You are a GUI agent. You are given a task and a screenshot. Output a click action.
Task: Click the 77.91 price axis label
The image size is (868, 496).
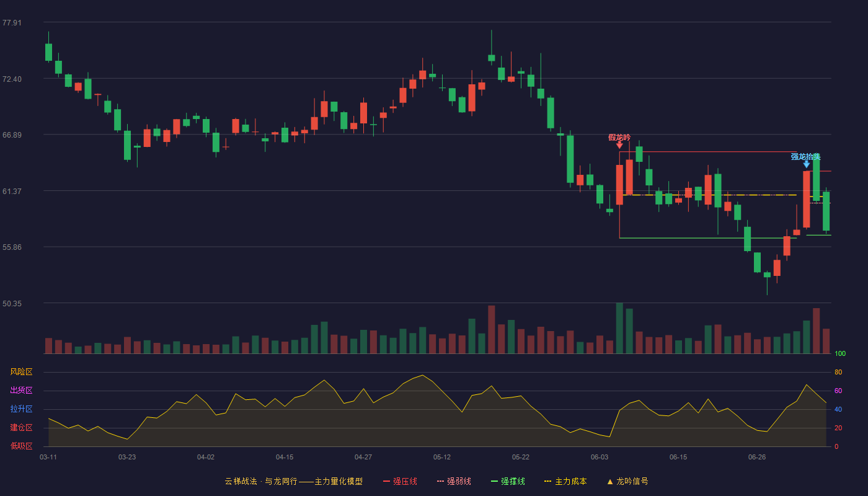click(x=12, y=23)
